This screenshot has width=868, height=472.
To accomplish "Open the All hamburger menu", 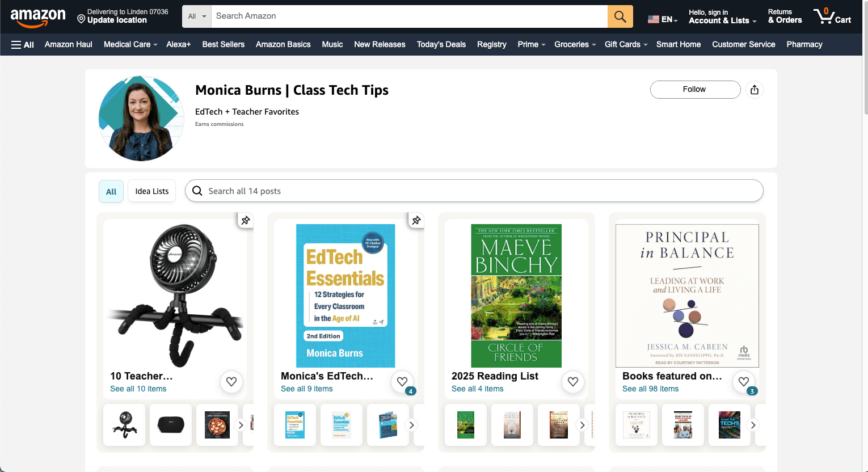I will pos(23,44).
